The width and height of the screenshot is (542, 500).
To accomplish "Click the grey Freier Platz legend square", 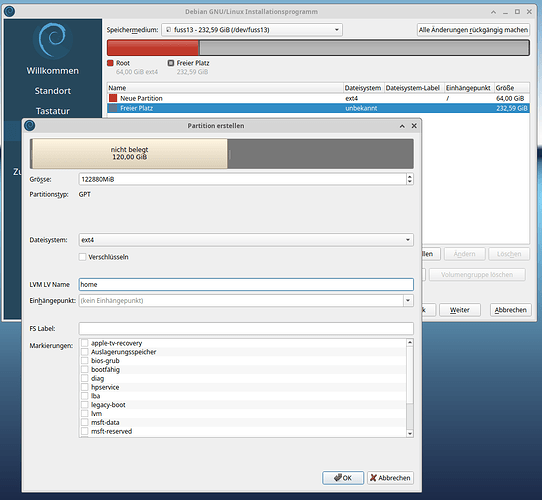I will pyautogui.click(x=171, y=63).
